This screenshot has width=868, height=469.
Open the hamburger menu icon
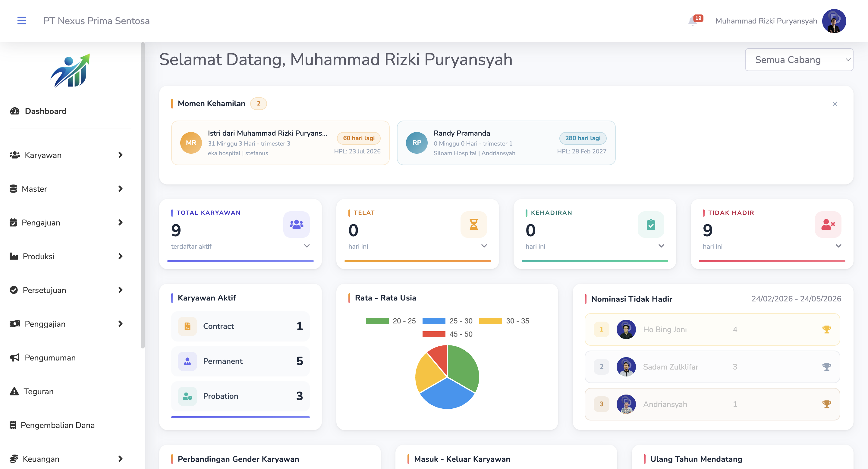point(22,20)
